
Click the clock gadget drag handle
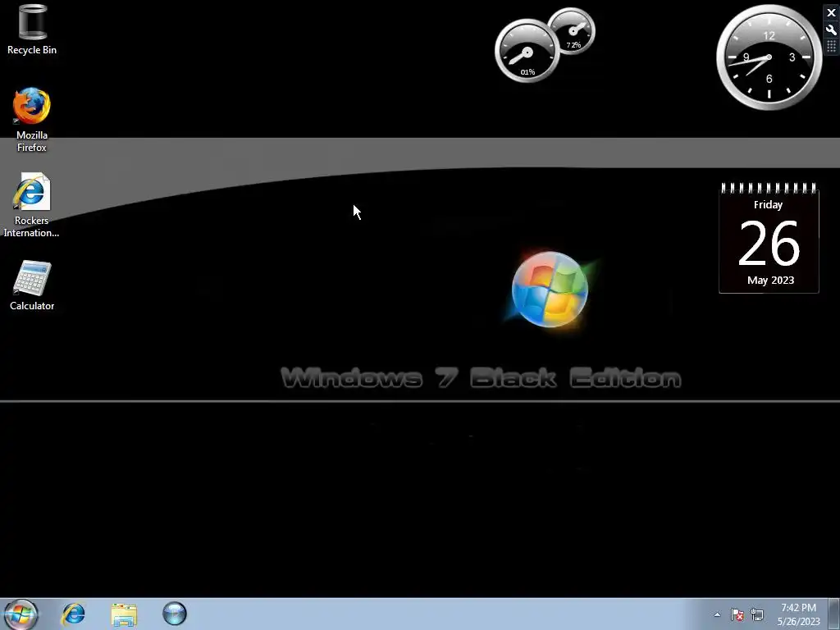pyautogui.click(x=832, y=47)
